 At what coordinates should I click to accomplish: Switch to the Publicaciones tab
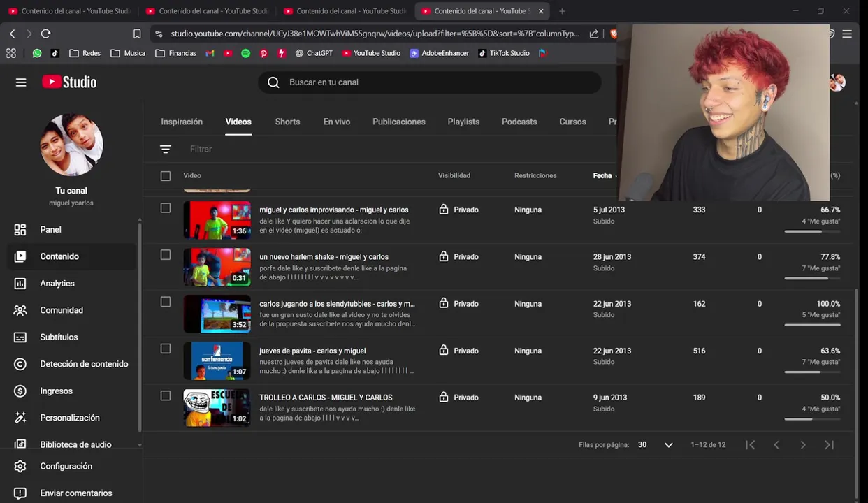click(x=399, y=122)
